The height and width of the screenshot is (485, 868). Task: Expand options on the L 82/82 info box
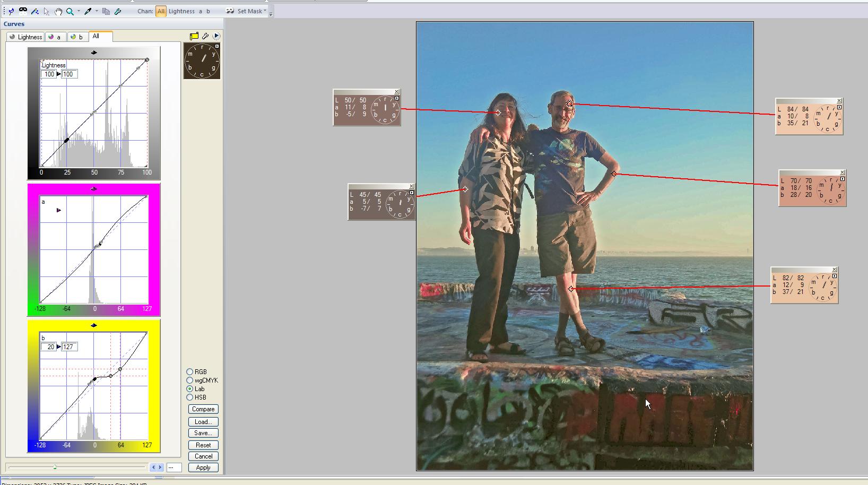point(835,276)
